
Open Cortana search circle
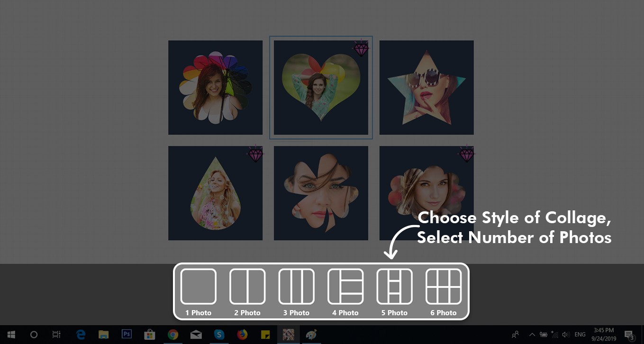[x=34, y=335]
